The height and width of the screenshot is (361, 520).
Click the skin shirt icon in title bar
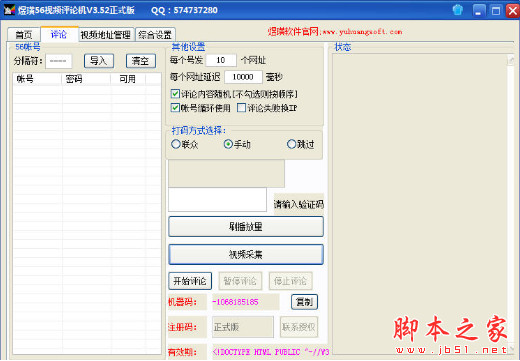coord(458,10)
